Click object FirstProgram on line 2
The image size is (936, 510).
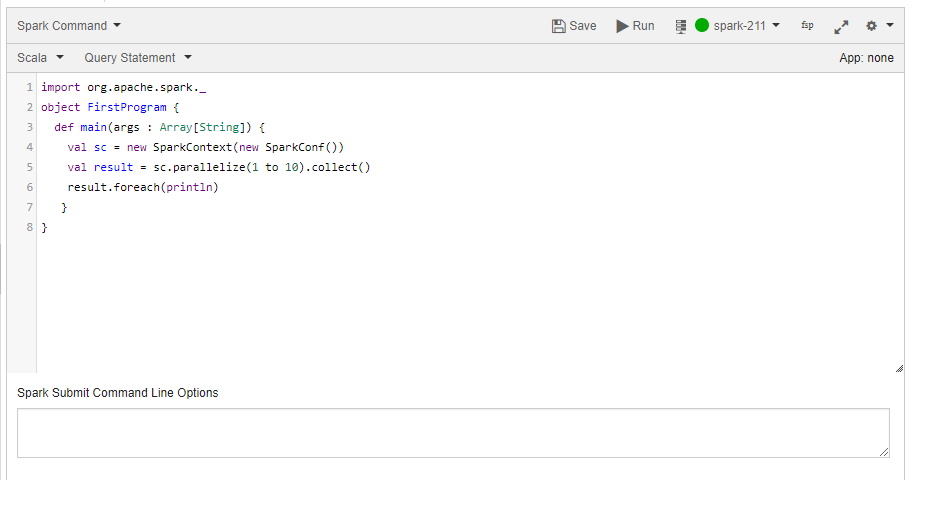tap(110, 107)
